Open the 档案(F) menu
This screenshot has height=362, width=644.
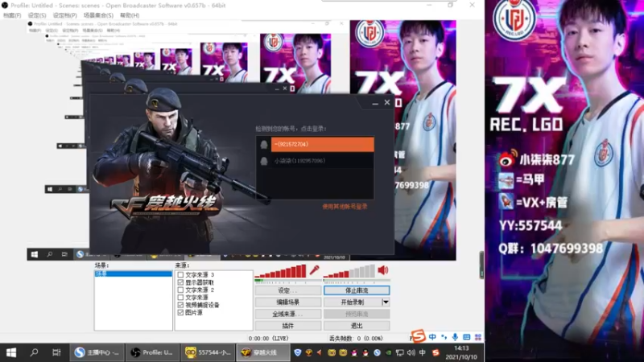(12, 15)
